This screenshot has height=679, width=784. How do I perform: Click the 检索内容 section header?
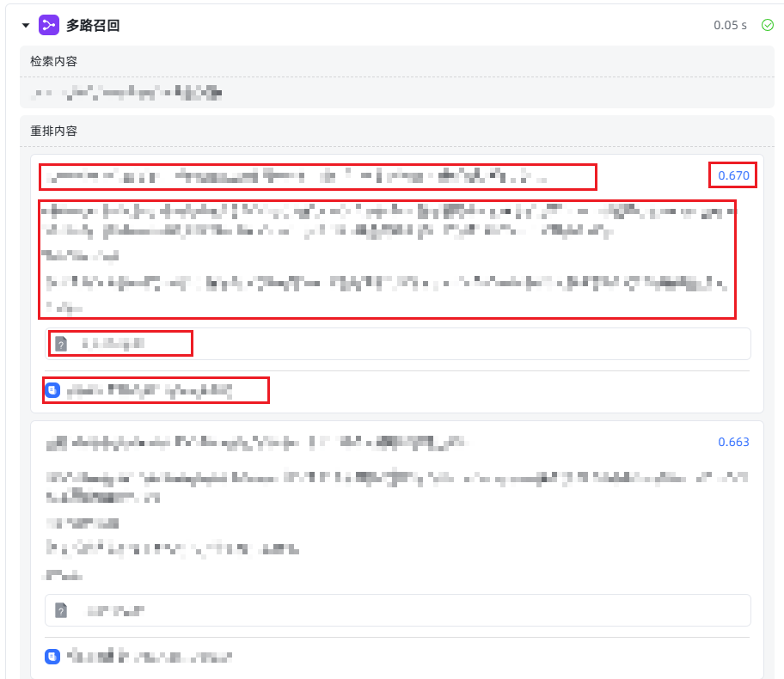point(54,62)
